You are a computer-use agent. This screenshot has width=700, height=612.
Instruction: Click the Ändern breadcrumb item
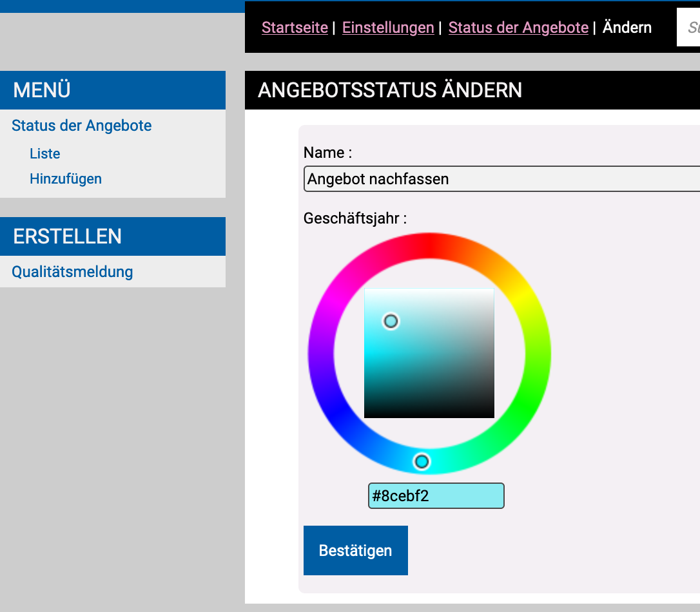click(627, 28)
